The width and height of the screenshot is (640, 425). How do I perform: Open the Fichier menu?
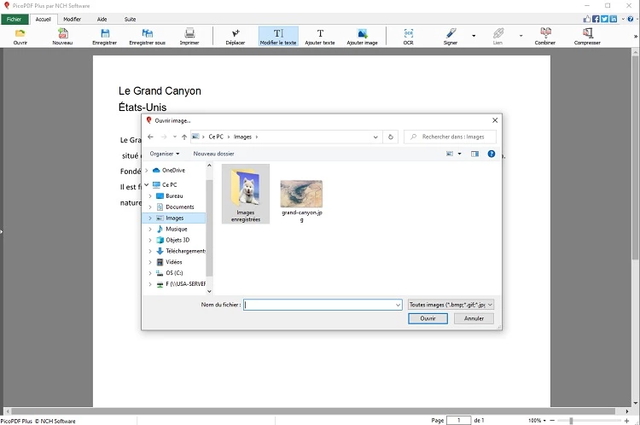[12, 19]
